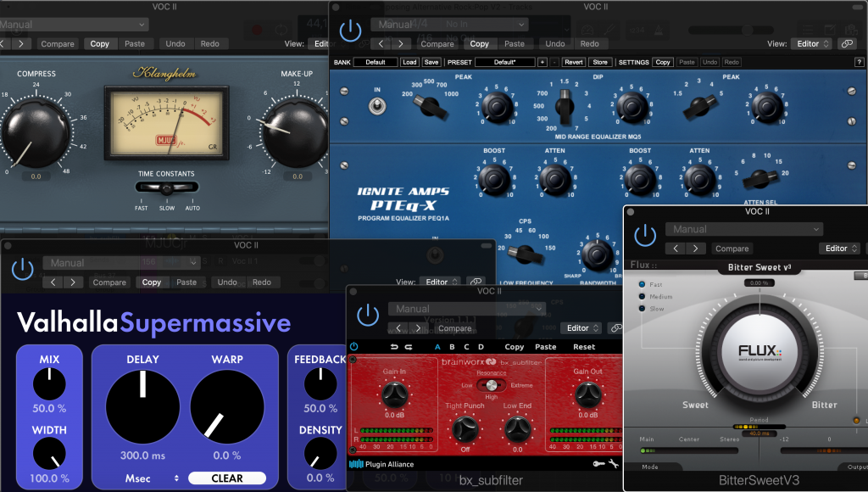Click Load button in PTEq-X bank bar
Viewport: 868px width, 492px height.
(x=409, y=62)
